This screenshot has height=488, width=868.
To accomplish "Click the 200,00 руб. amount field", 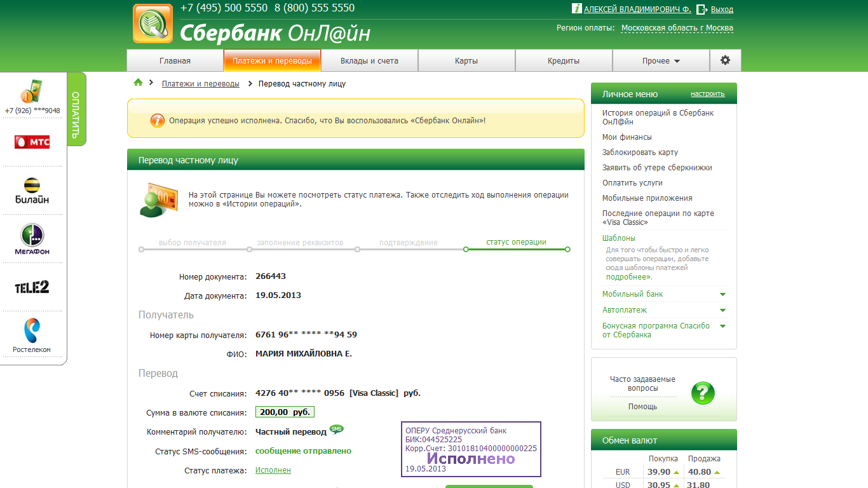I will pos(285,412).
